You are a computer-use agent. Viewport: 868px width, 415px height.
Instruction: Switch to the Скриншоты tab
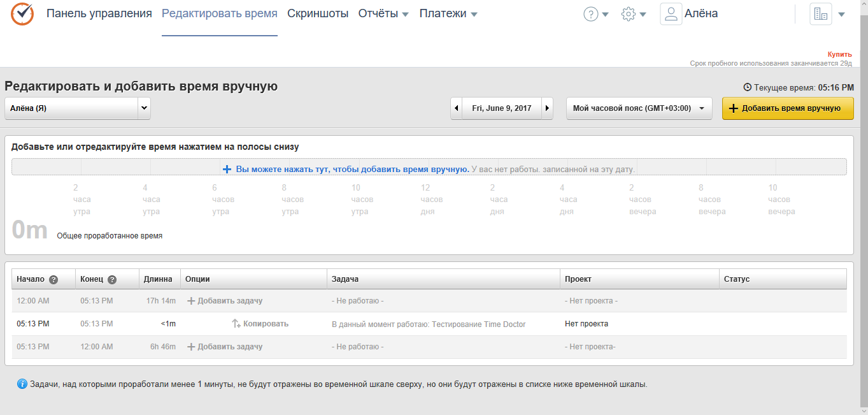(x=318, y=14)
